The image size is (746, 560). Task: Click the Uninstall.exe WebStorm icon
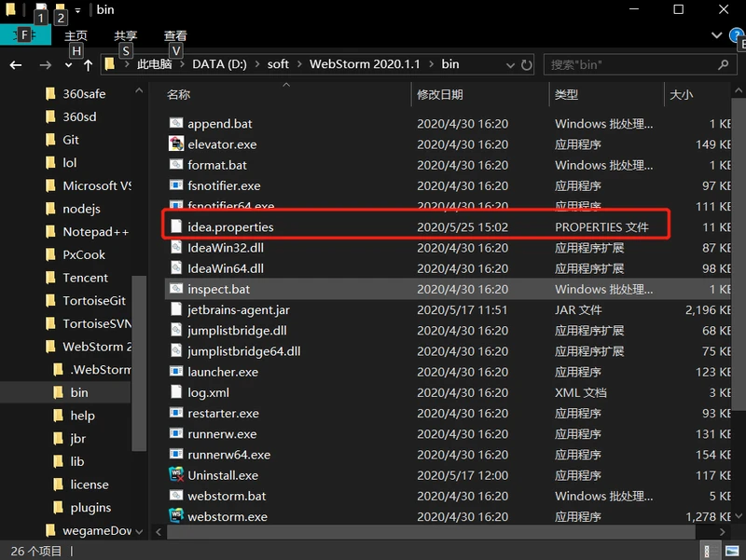tap(176, 475)
